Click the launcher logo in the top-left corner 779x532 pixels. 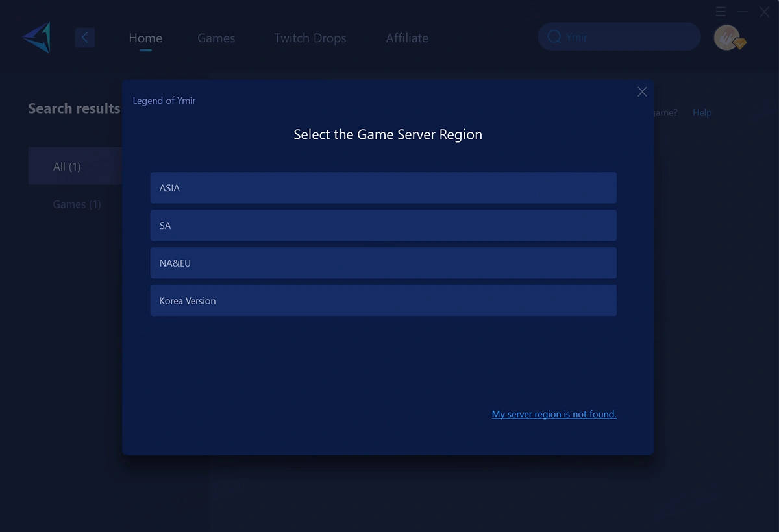[x=36, y=37]
